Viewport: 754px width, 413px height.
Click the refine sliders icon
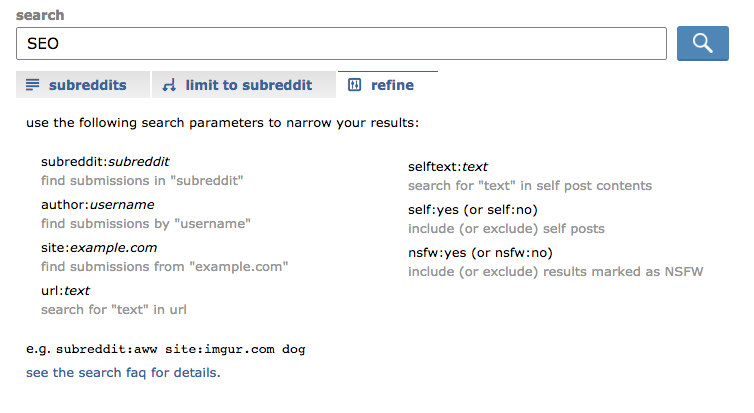(x=354, y=85)
